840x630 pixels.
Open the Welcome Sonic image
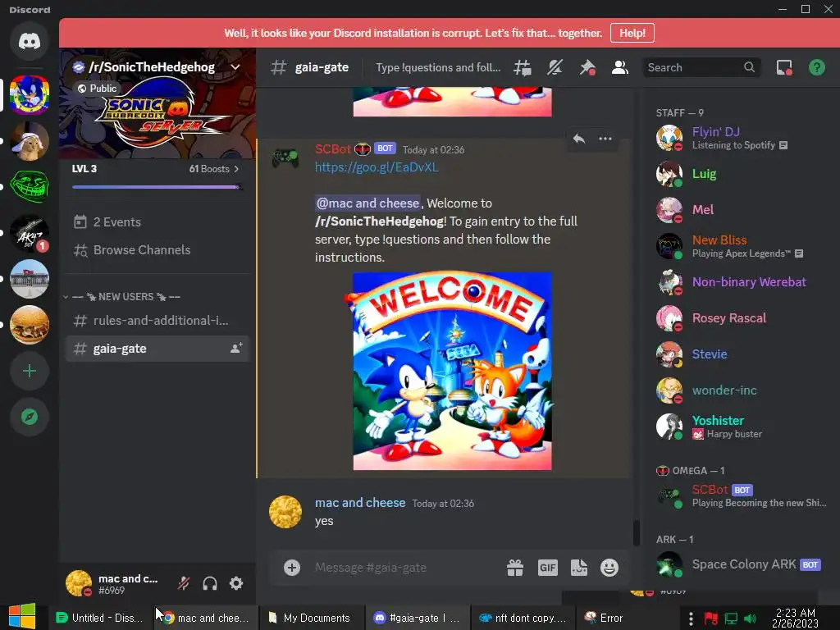point(452,372)
